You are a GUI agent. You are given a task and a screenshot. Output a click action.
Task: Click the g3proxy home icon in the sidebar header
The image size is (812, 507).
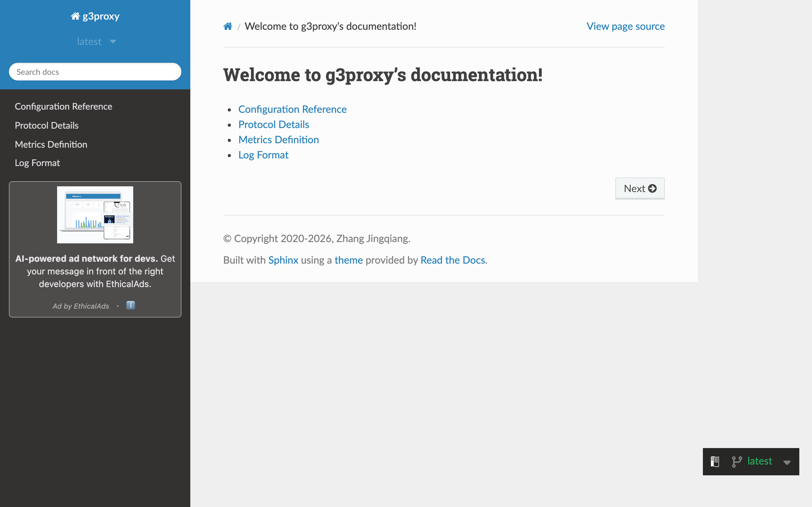point(75,16)
